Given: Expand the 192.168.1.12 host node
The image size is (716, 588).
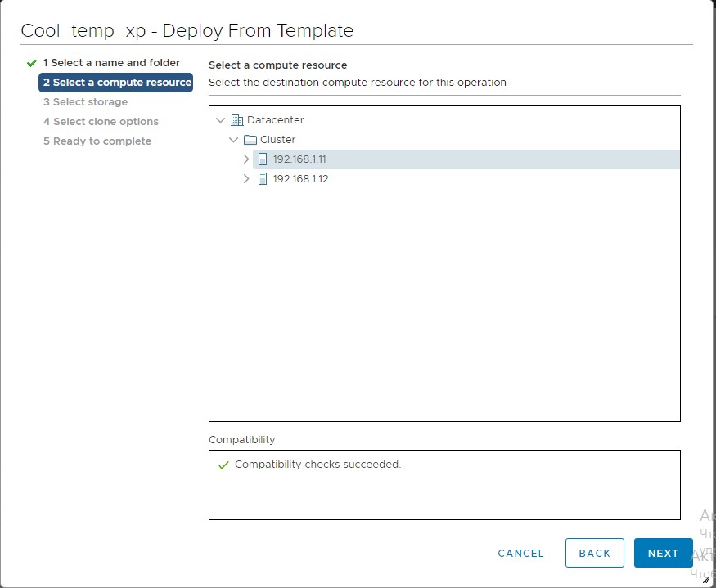Looking at the screenshot, I should (x=246, y=179).
